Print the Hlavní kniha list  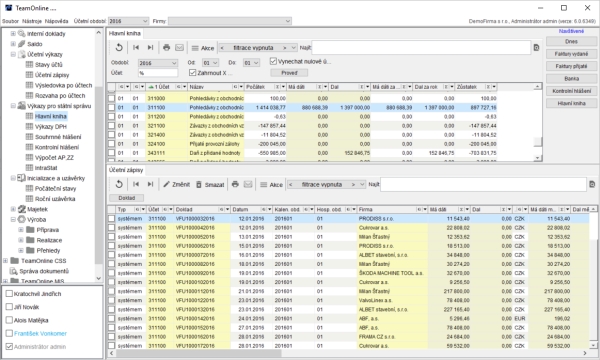click(x=166, y=47)
